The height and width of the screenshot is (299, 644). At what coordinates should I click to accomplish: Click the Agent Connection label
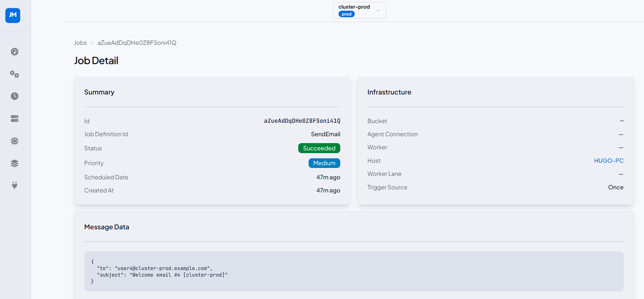point(392,134)
